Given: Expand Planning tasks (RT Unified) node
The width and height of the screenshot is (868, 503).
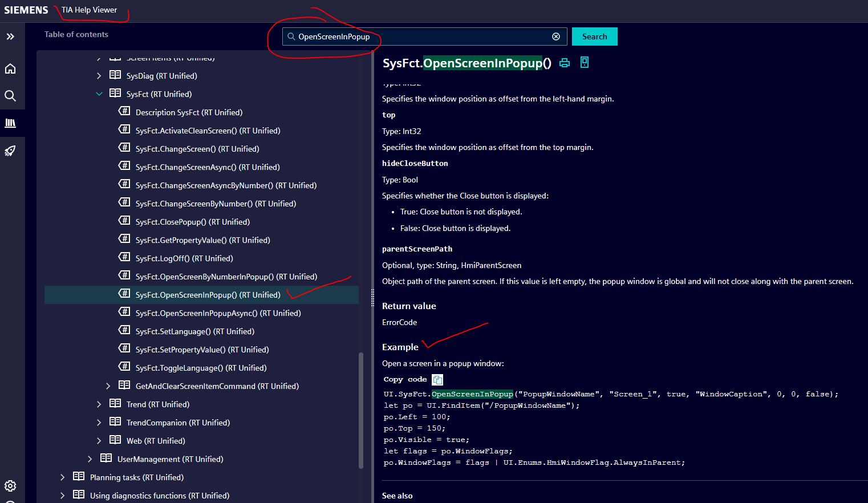Looking at the screenshot, I should (x=62, y=477).
